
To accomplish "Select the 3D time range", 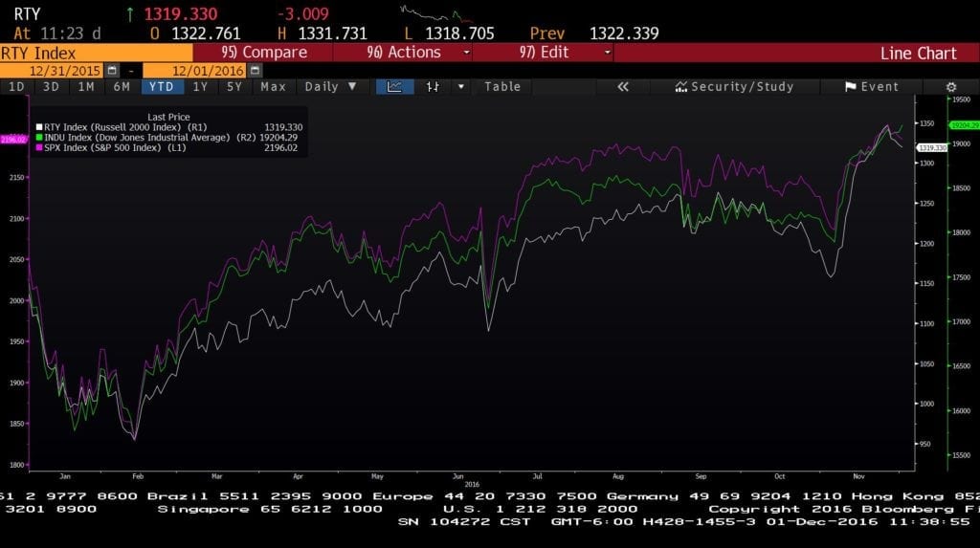I will (51, 87).
